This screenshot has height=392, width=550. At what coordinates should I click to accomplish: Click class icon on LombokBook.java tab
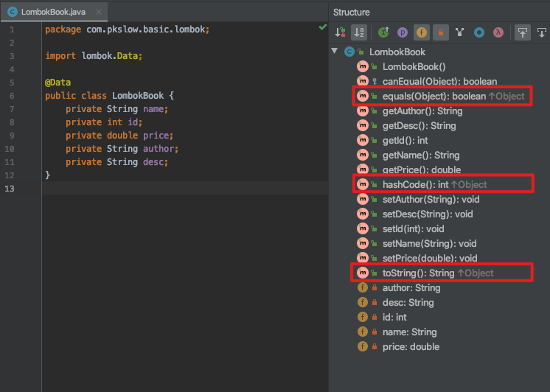(x=13, y=12)
